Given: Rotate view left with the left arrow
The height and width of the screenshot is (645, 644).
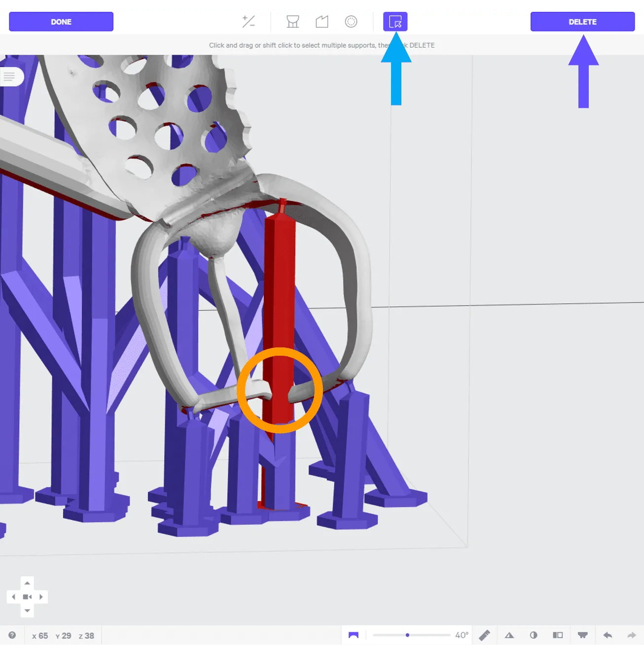Looking at the screenshot, I should [x=13, y=597].
